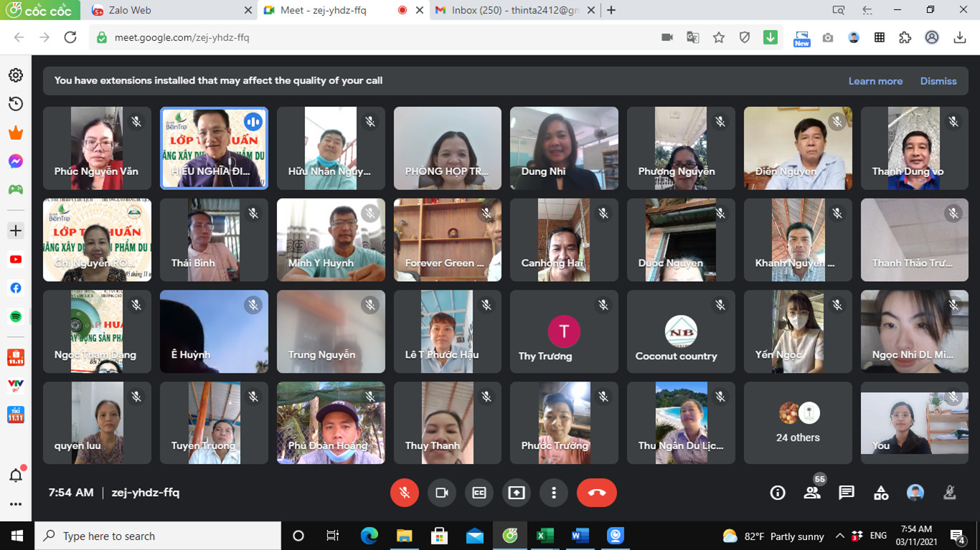The height and width of the screenshot is (550, 980).
Task: Open Spotify from the browser sidebar
Action: coord(16,316)
